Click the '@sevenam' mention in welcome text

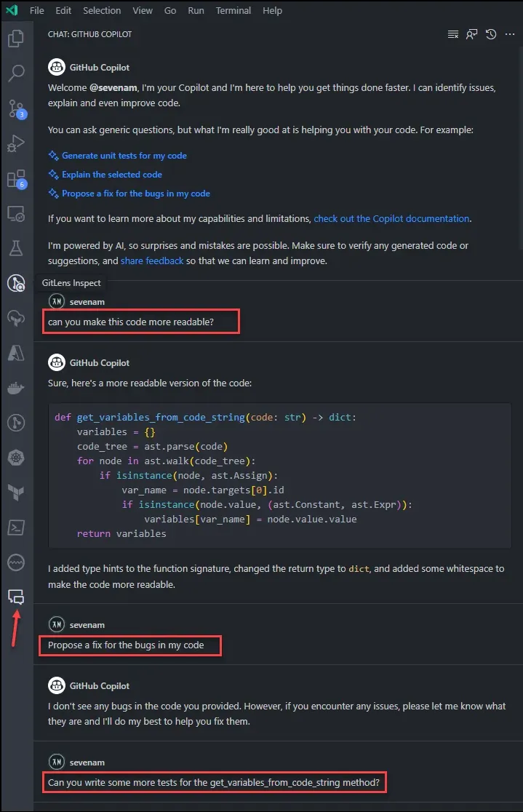click(113, 87)
